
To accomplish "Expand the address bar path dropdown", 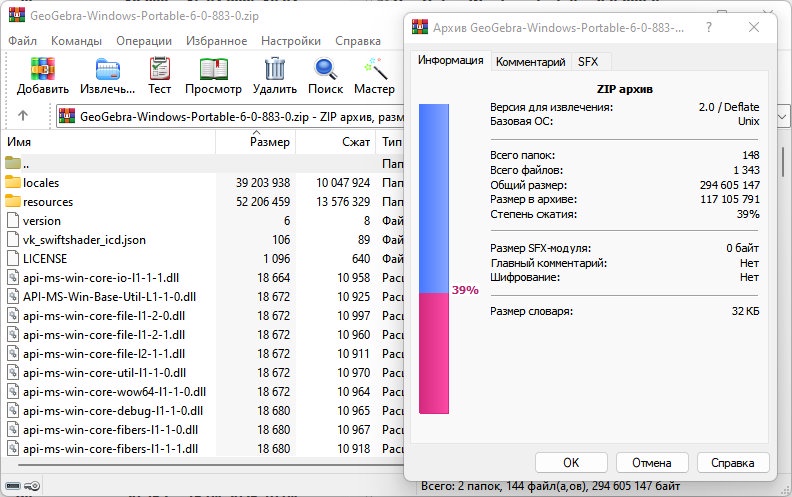I will [782, 117].
